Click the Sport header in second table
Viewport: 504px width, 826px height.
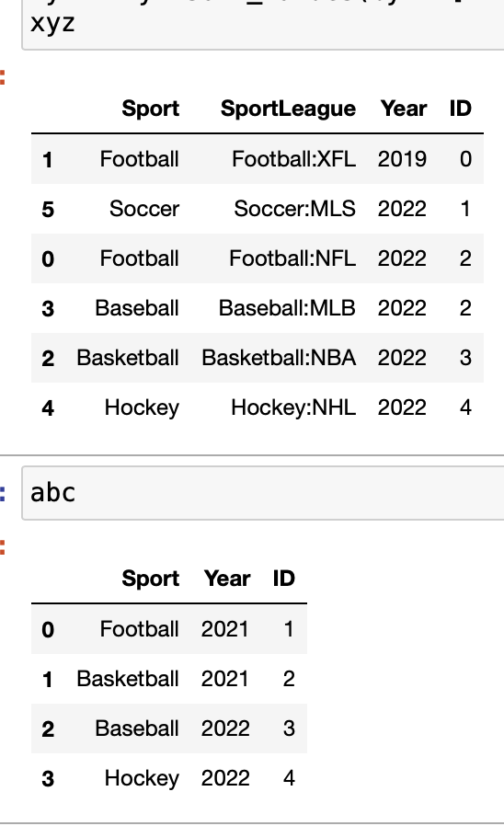click(x=151, y=579)
